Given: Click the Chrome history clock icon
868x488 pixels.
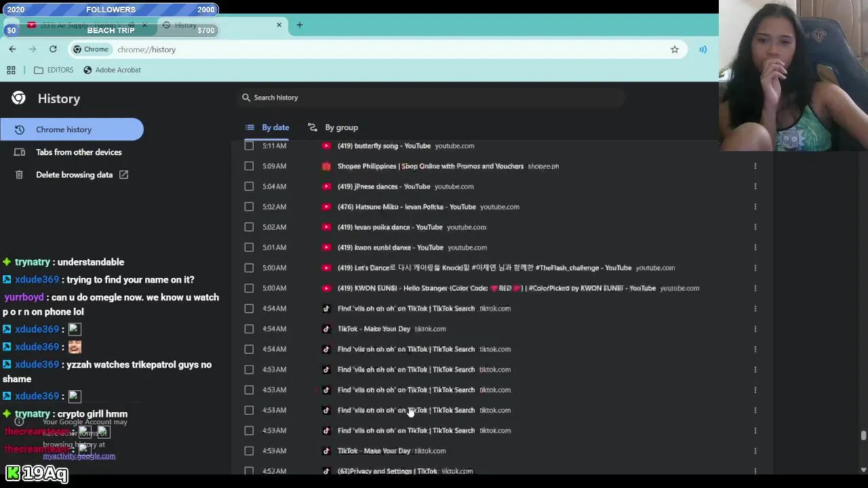Looking at the screenshot, I should [x=20, y=129].
